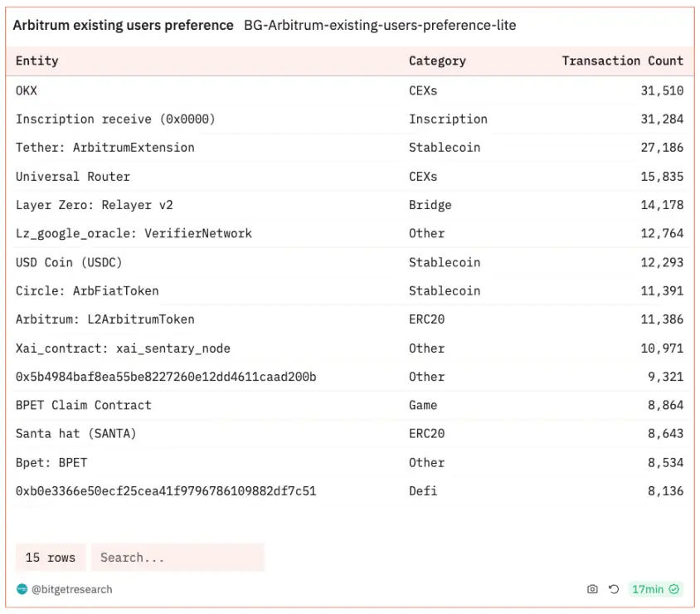Click the green checkmark status icon

click(674, 589)
